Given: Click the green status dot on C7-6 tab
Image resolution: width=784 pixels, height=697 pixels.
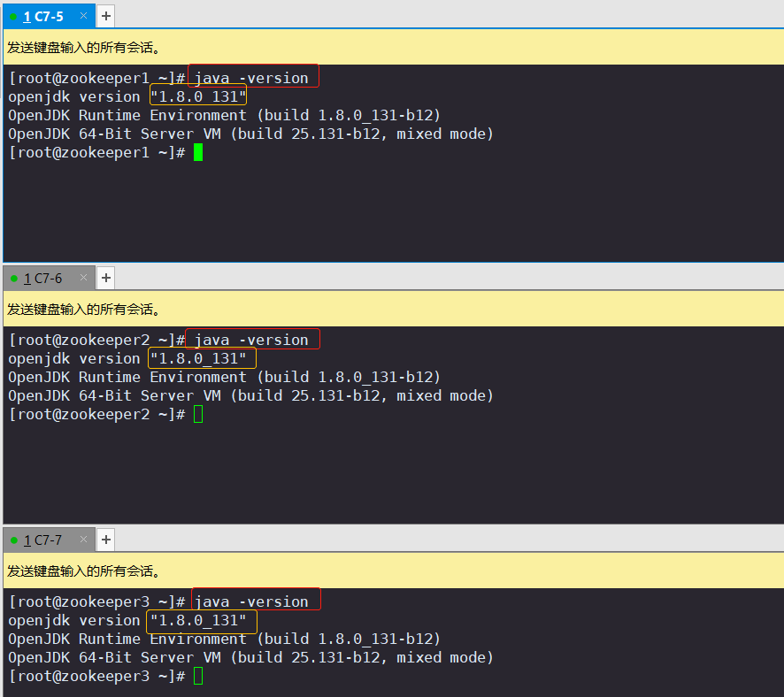Looking at the screenshot, I should (x=14, y=279).
